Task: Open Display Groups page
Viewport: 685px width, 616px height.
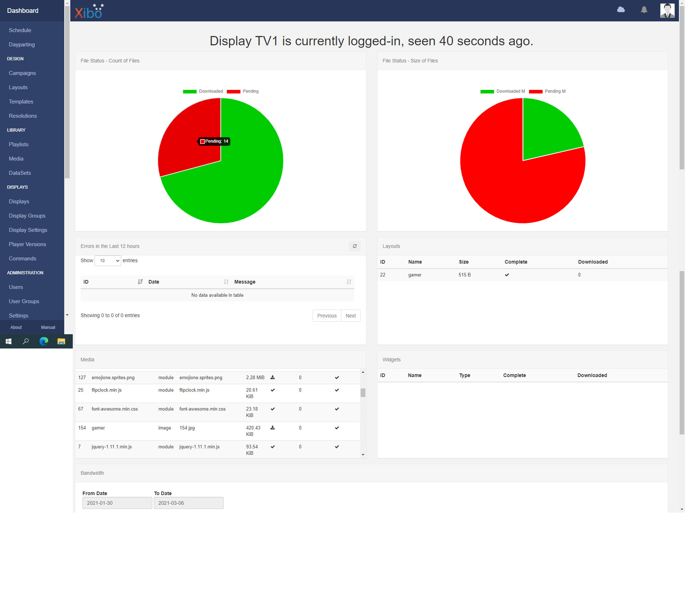Action: 27,216
